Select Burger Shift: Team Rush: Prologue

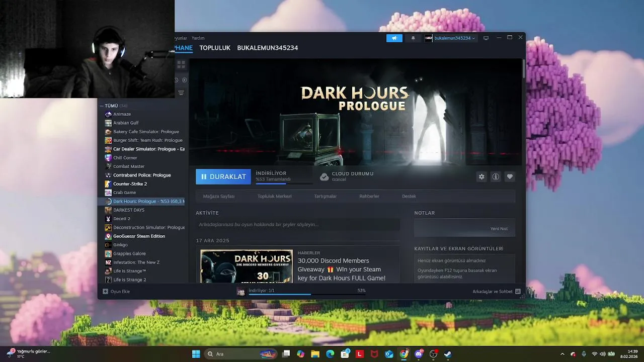point(148,140)
